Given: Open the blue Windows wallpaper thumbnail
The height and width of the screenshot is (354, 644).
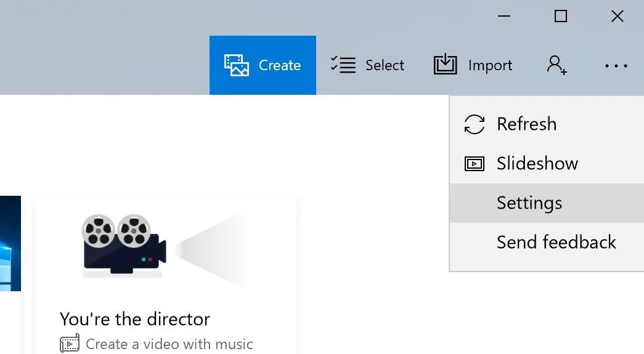Looking at the screenshot, I should (x=10, y=244).
